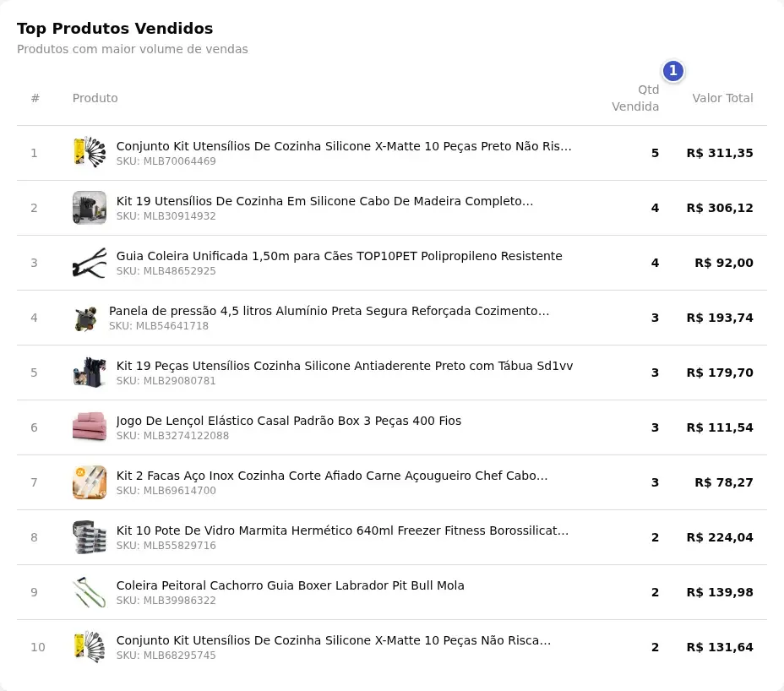
Task: Click value R$ 224,04
Action: 720,538
